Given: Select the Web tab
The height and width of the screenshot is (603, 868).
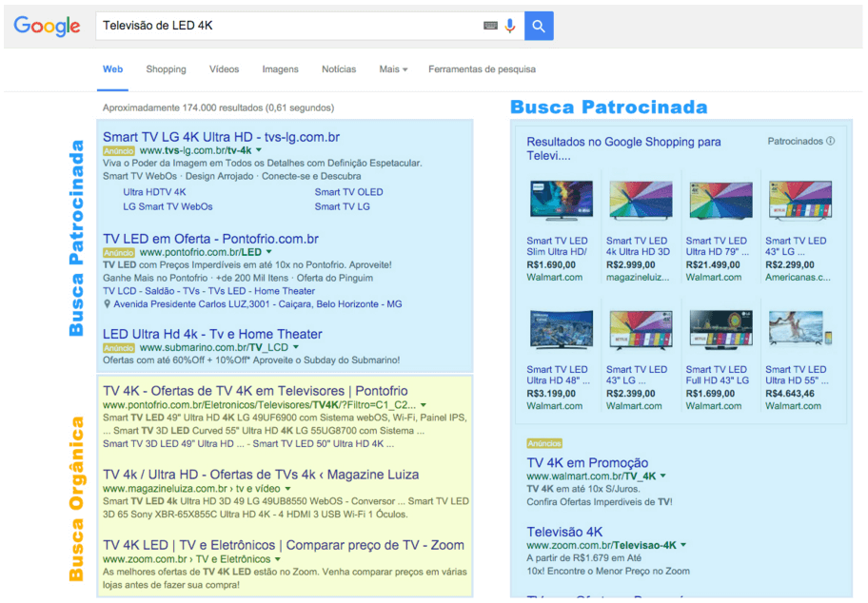Looking at the screenshot, I should click(113, 69).
